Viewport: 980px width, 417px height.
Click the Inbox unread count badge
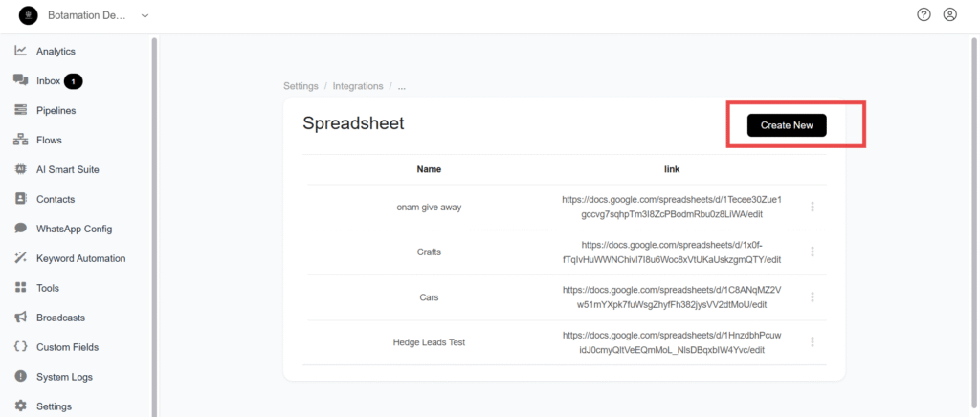pyautogui.click(x=74, y=81)
